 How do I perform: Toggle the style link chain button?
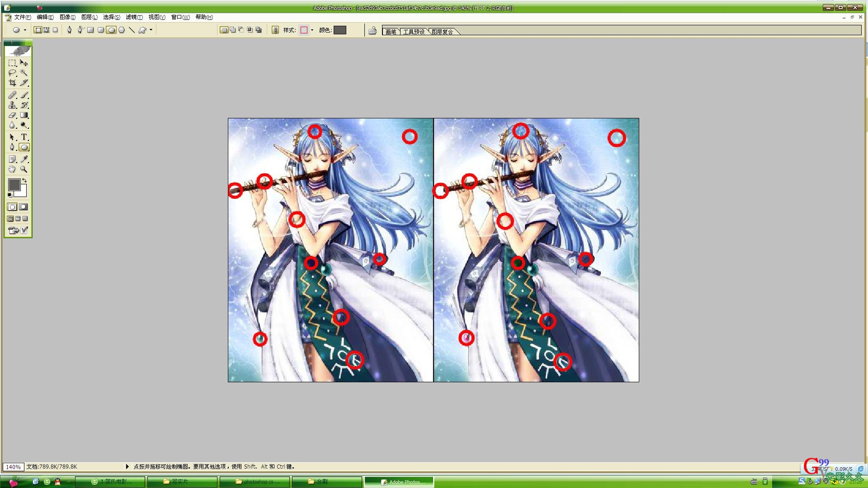coord(275,30)
